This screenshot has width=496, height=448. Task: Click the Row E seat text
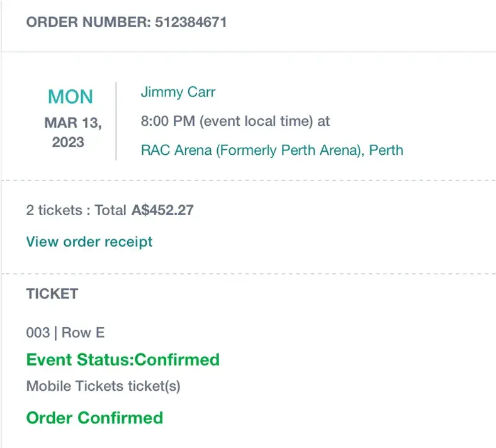tap(83, 333)
